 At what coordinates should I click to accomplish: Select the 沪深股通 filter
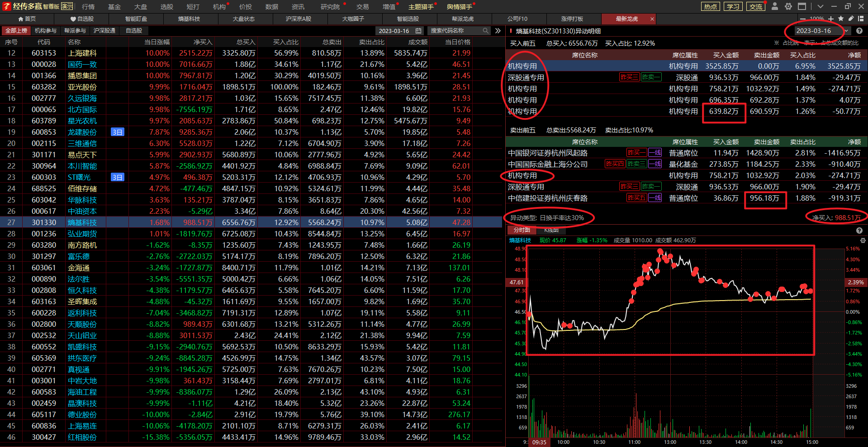[104, 31]
